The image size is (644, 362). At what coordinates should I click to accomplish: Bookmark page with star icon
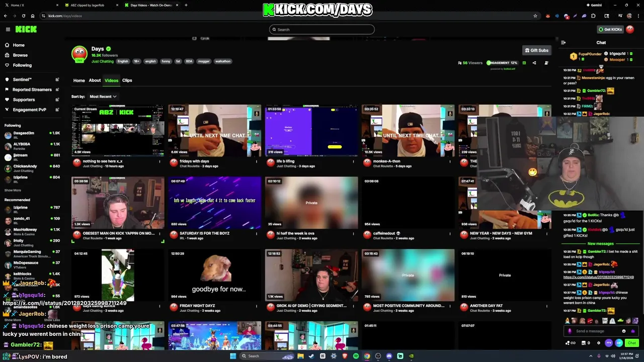pyautogui.click(x=535, y=16)
